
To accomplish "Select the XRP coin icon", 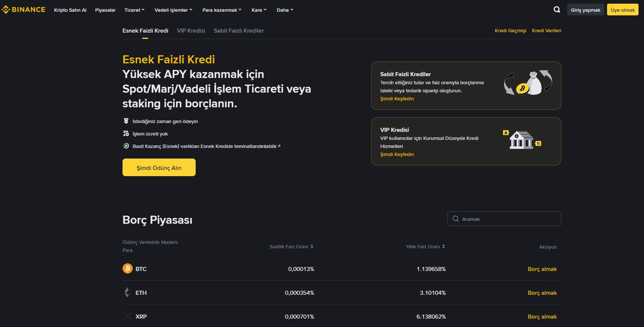I will (x=127, y=316).
